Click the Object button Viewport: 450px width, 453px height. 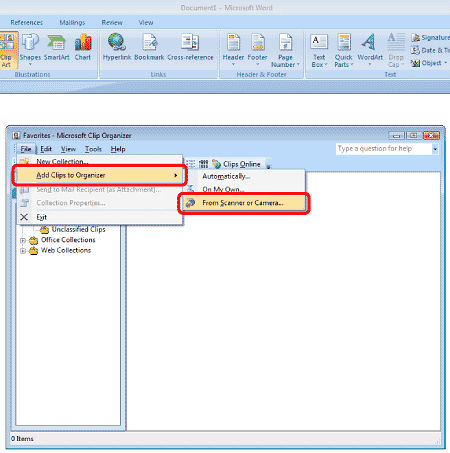pos(426,63)
